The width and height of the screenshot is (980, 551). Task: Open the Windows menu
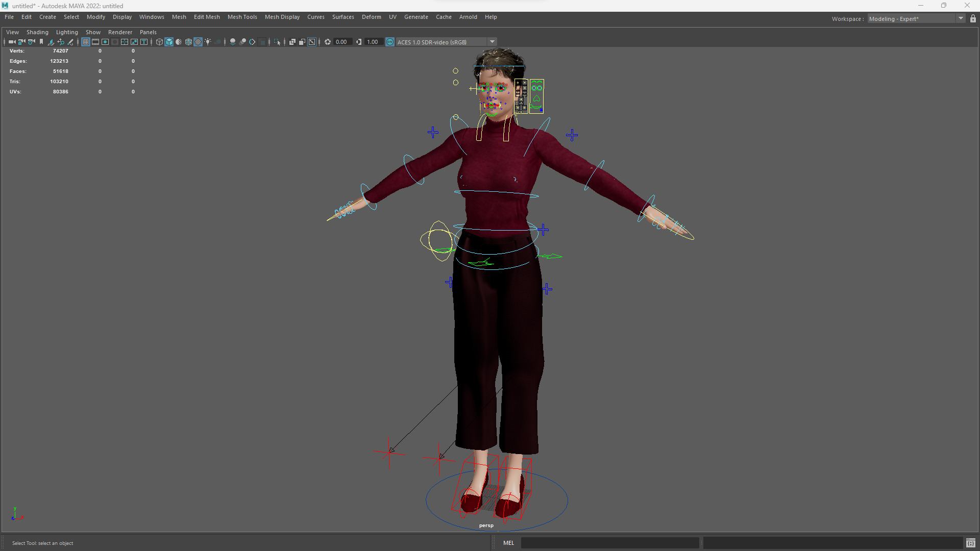tap(152, 17)
